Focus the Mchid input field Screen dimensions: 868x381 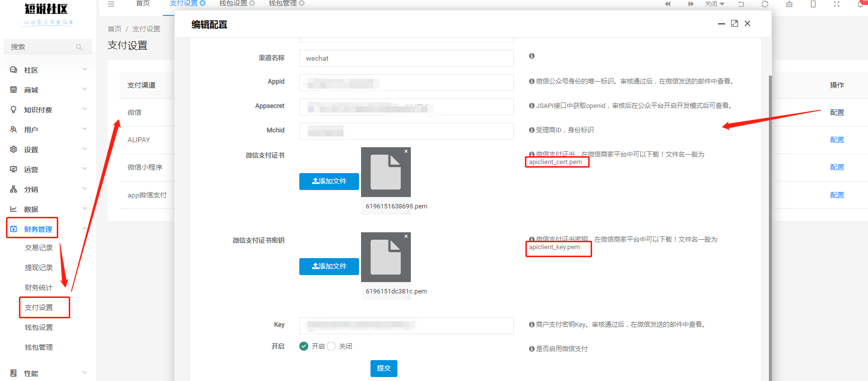click(x=406, y=131)
